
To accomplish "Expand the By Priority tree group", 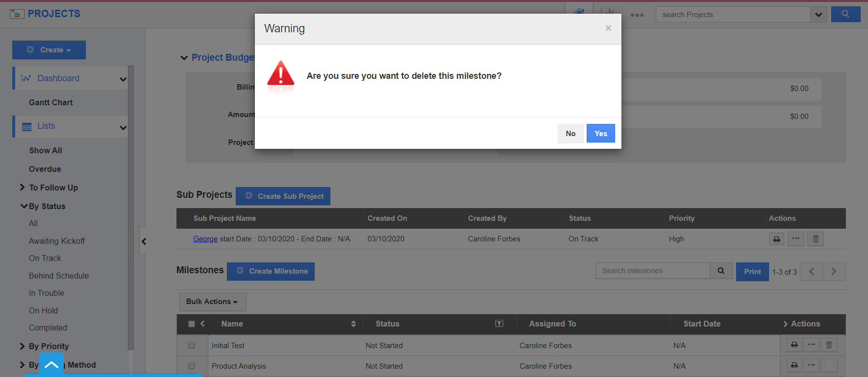I will tap(22, 346).
